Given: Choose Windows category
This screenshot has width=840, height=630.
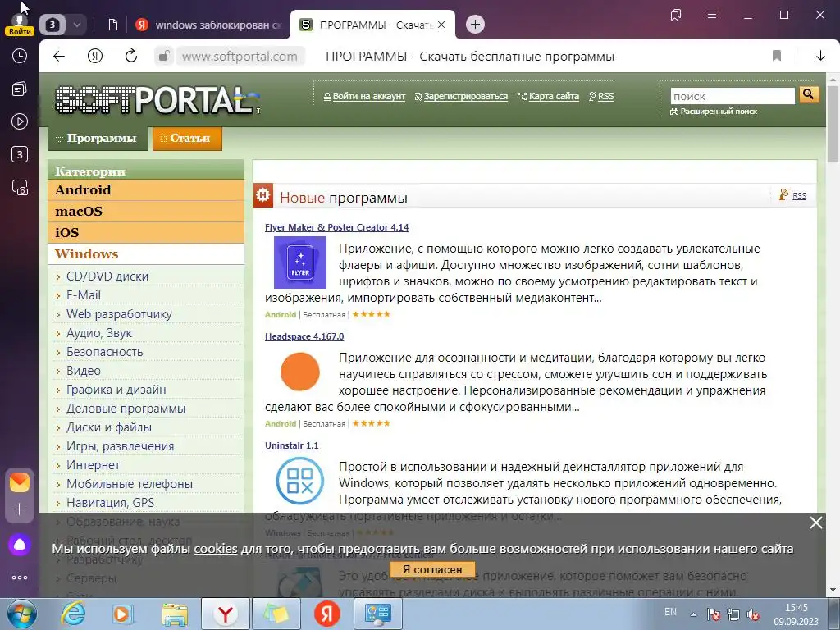Looking at the screenshot, I should coord(146,254).
